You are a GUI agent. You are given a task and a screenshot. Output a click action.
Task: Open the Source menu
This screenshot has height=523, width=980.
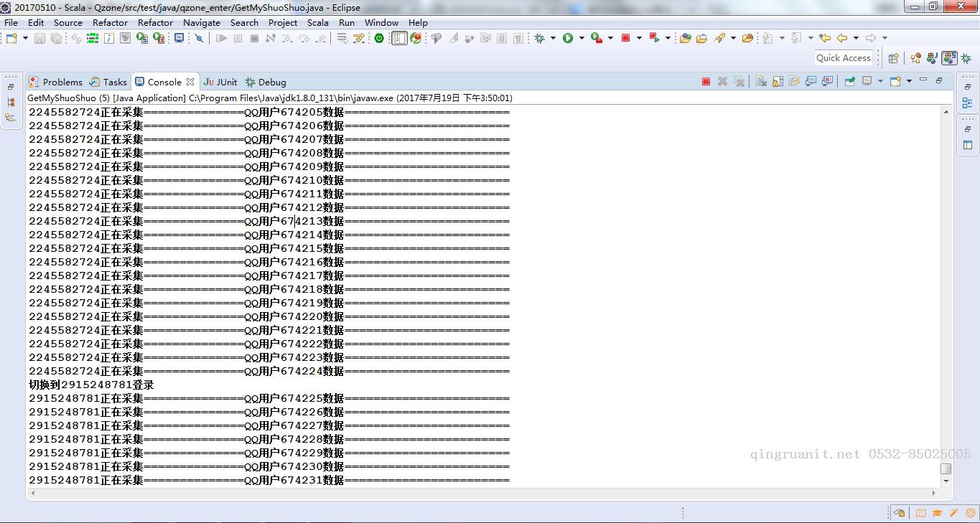(x=68, y=22)
